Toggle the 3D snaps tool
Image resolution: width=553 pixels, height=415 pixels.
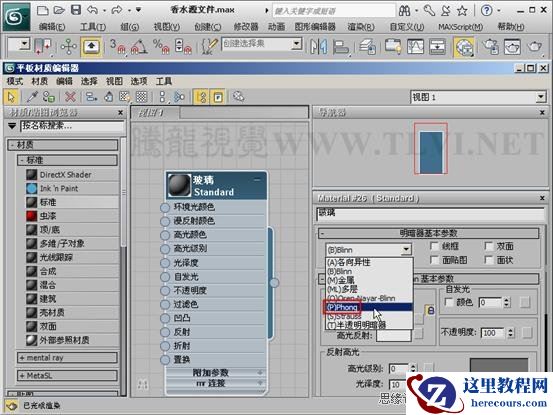117,47
